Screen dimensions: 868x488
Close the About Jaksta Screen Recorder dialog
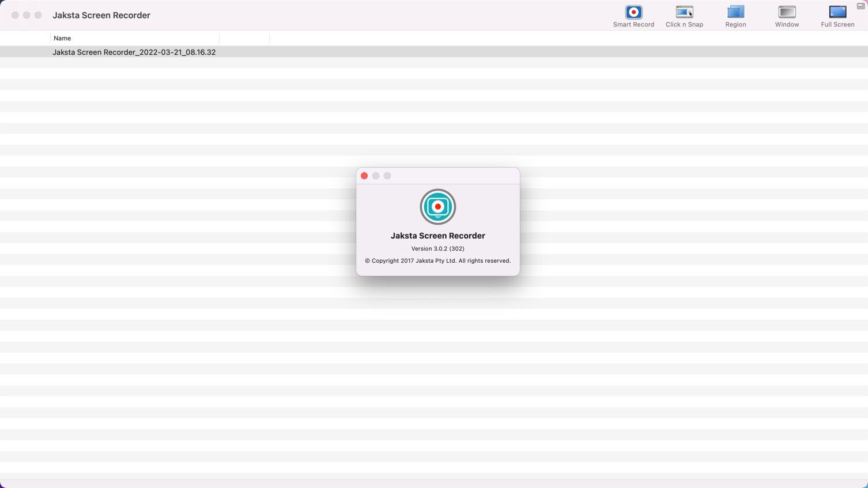(364, 176)
